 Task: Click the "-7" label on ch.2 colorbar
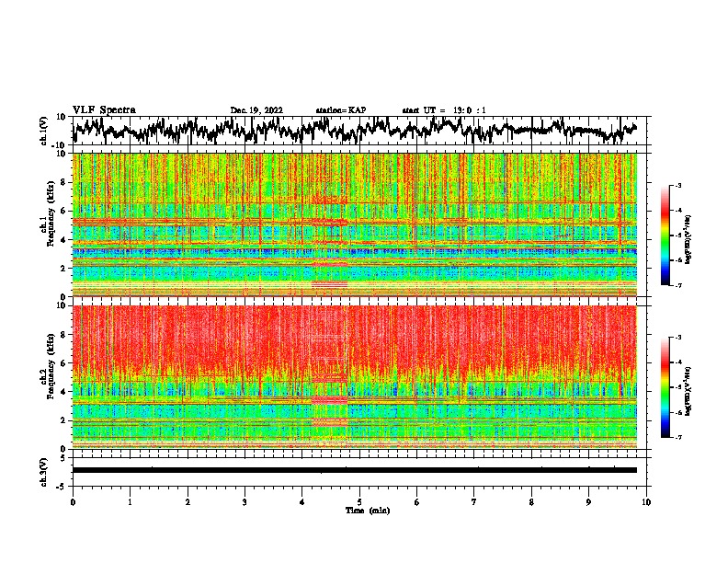pyautogui.click(x=678, y=437)
